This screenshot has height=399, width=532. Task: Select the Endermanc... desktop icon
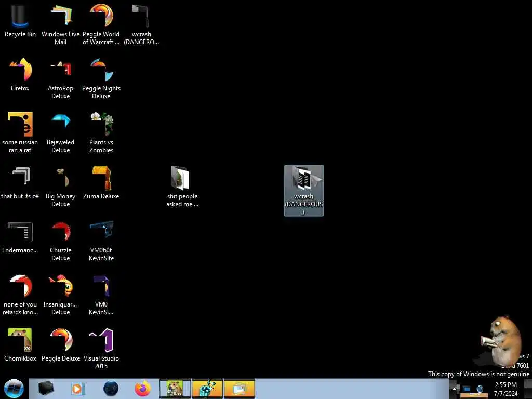click(20, 237)
